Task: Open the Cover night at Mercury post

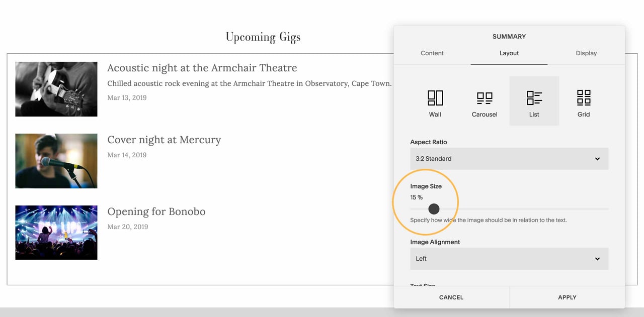Action: (164, 140)
